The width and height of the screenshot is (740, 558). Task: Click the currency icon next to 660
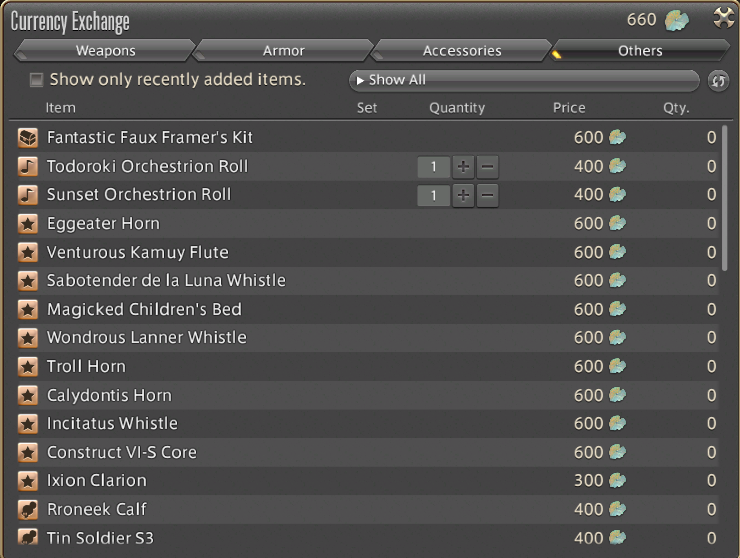[x=676, y=20]
